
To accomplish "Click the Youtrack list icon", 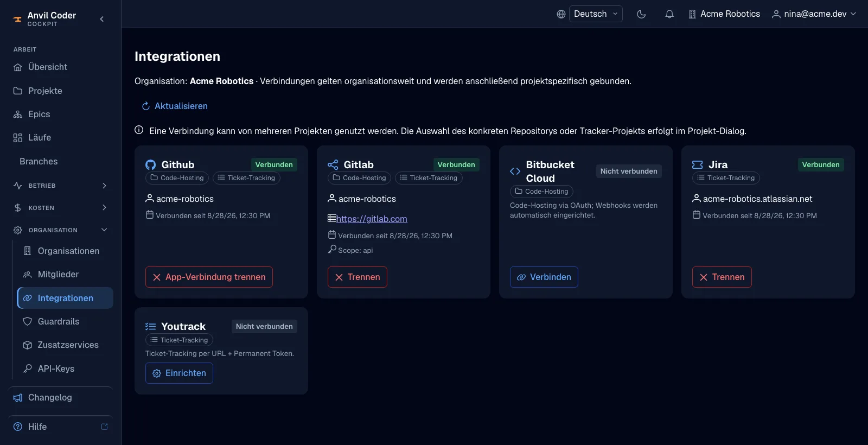I will (151, 326).
